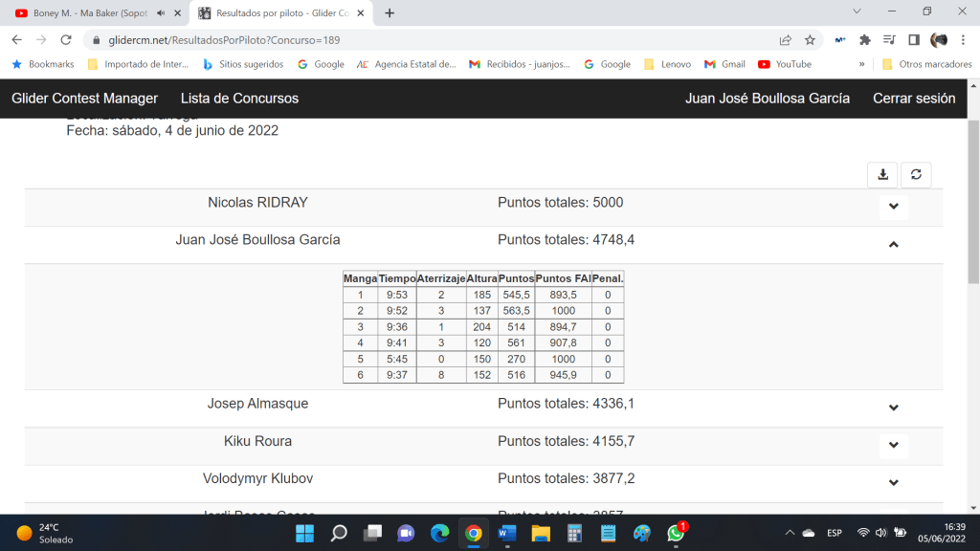Open WhatsApp from the taskbar
980x551 pixels.
click(x=677, y=533)
